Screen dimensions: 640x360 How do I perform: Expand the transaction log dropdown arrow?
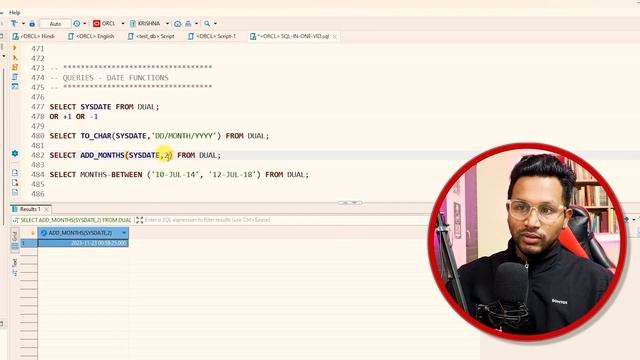click(x=85, y=24)
